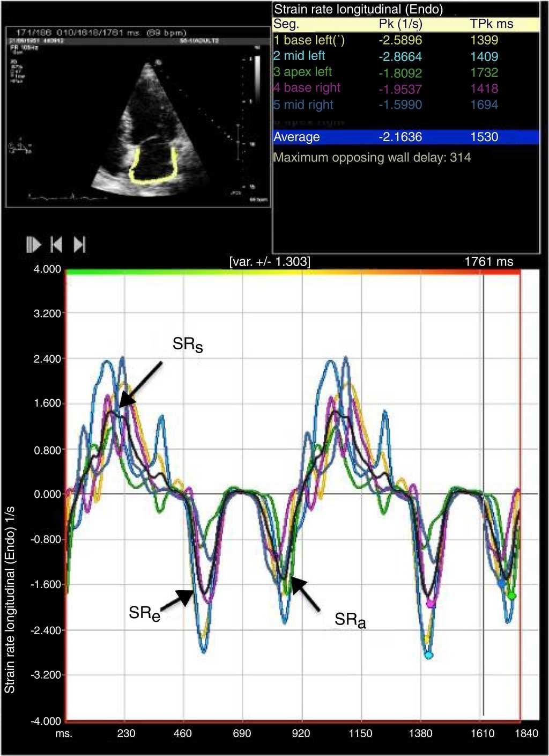The image size is (549, 756).
Task: Select the highlighted Average row
Action: pos(405,137)
